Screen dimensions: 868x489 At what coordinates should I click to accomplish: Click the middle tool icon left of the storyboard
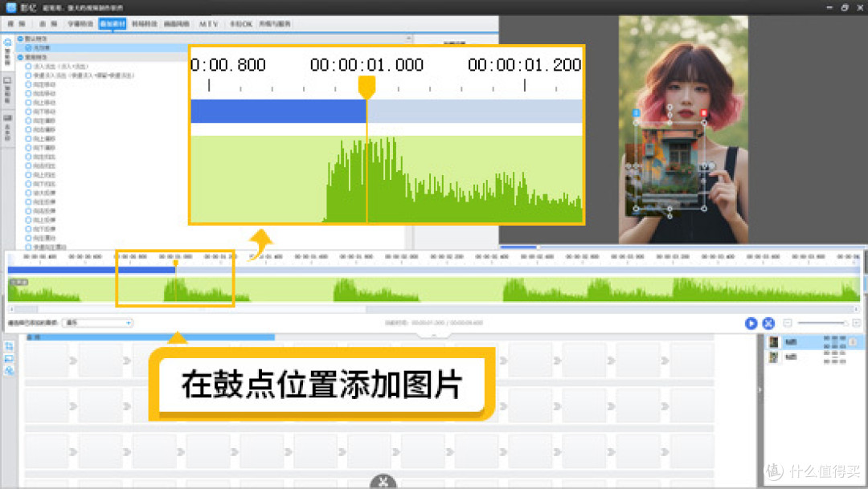tap(10, 358)
